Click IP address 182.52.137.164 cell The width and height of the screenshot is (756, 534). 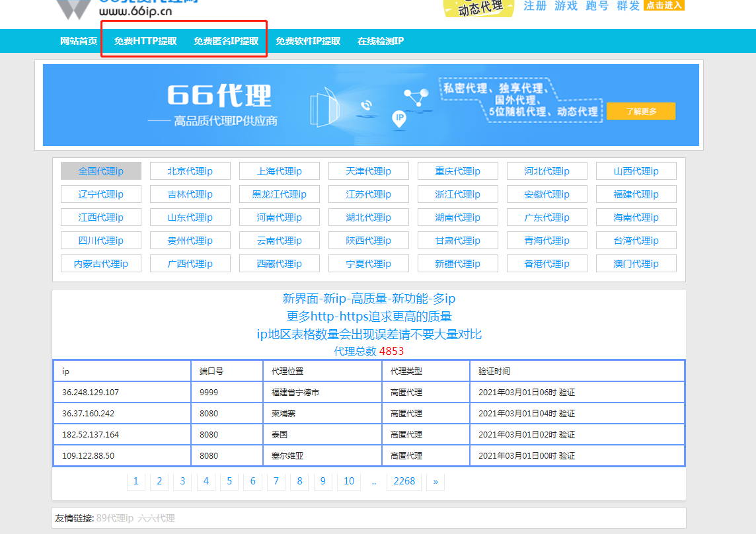click(x=122, y=434)
